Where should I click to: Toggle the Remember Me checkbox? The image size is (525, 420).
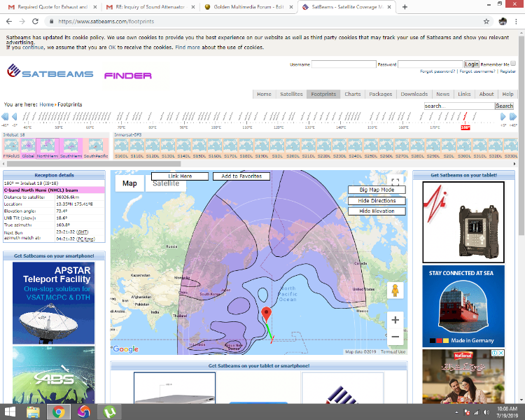pyautogui.click(x=513, y=63)
